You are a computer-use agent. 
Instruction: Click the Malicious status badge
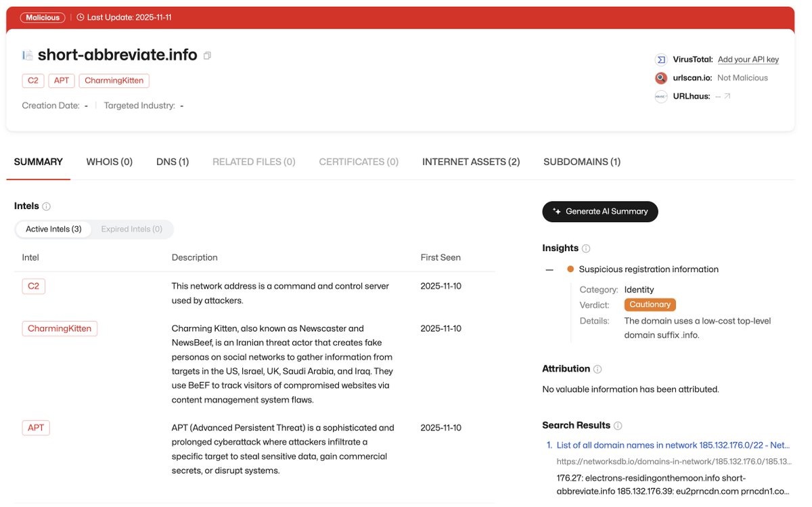43,18
